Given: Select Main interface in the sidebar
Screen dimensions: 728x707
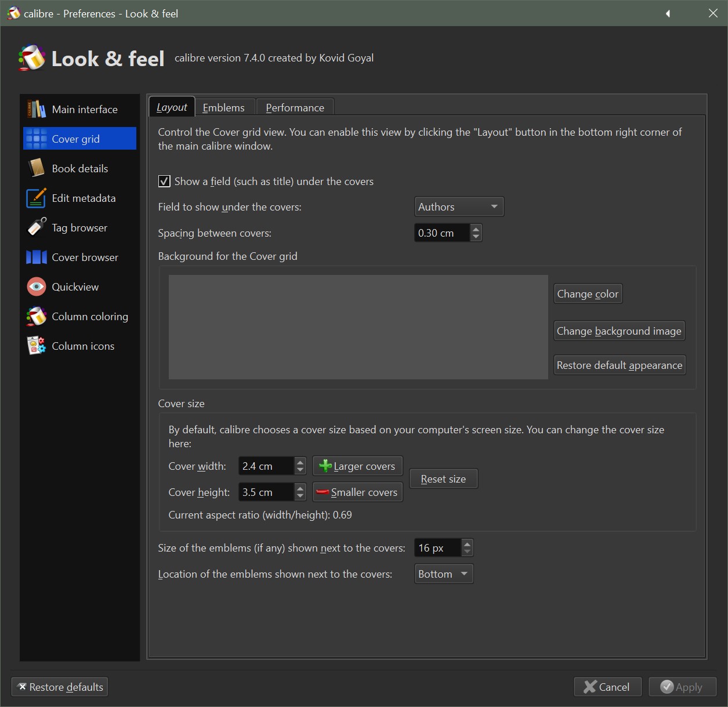Looking at the screenshot, I should pos(80,109).
